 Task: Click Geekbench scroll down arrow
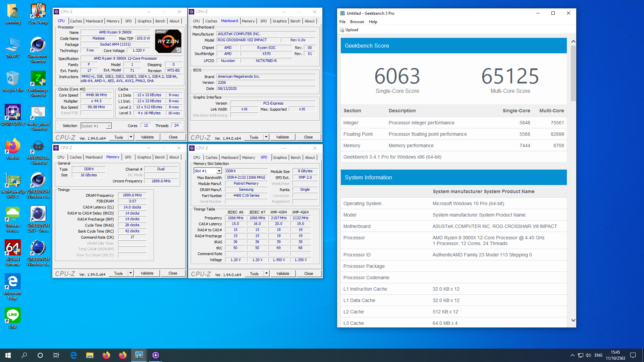click(573, 320)
